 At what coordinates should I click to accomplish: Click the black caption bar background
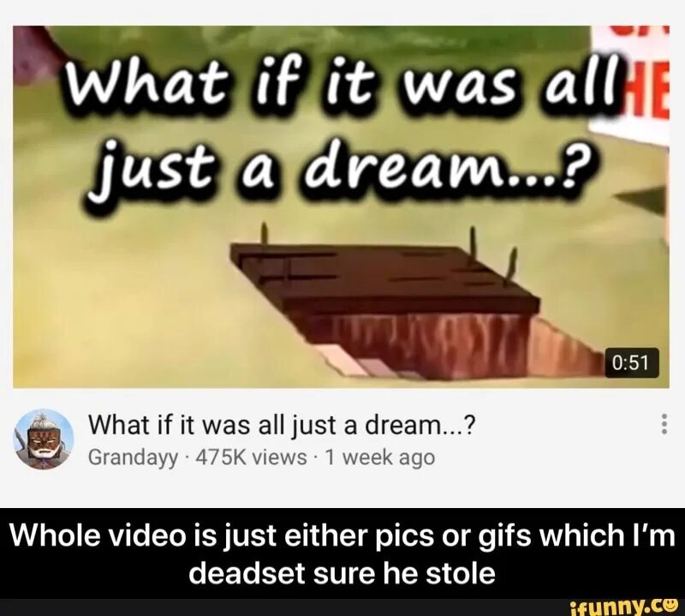342,553
